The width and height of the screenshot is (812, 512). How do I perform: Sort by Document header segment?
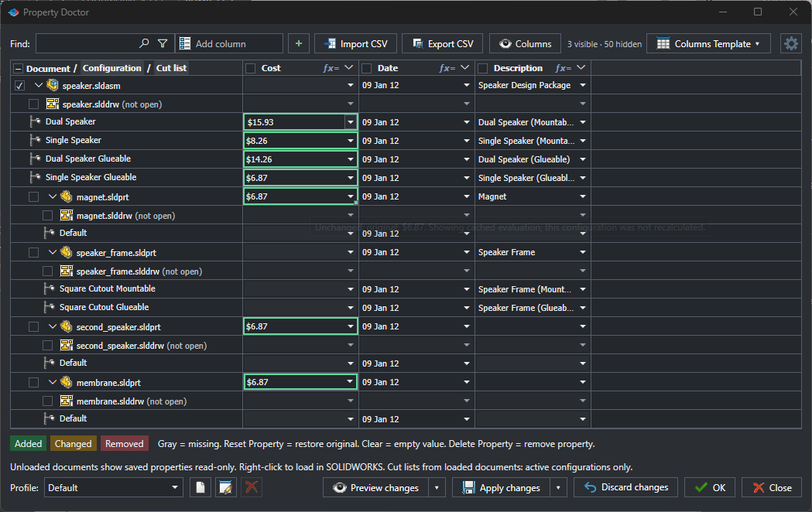point(48,68)
